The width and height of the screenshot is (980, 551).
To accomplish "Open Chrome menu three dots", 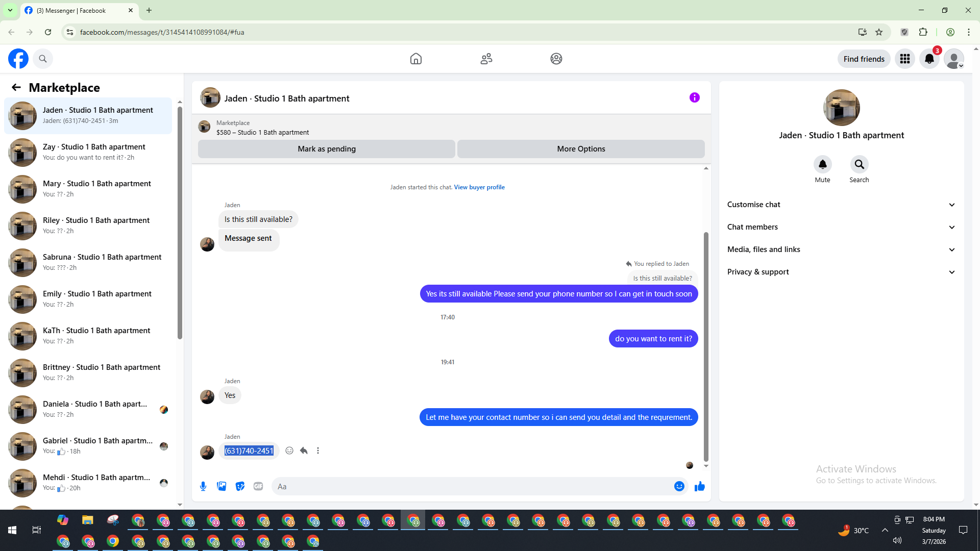I will [x=969, y=32].
